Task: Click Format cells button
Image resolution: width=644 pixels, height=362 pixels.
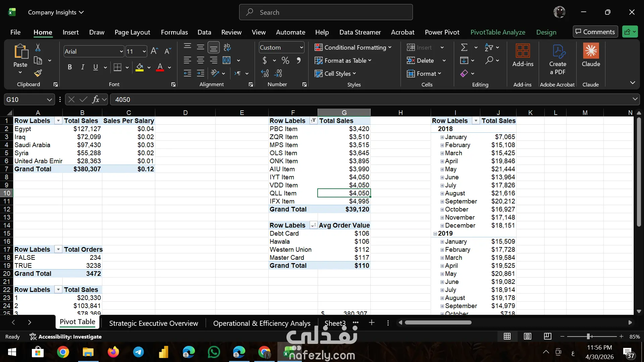Action: pos(424,73)
